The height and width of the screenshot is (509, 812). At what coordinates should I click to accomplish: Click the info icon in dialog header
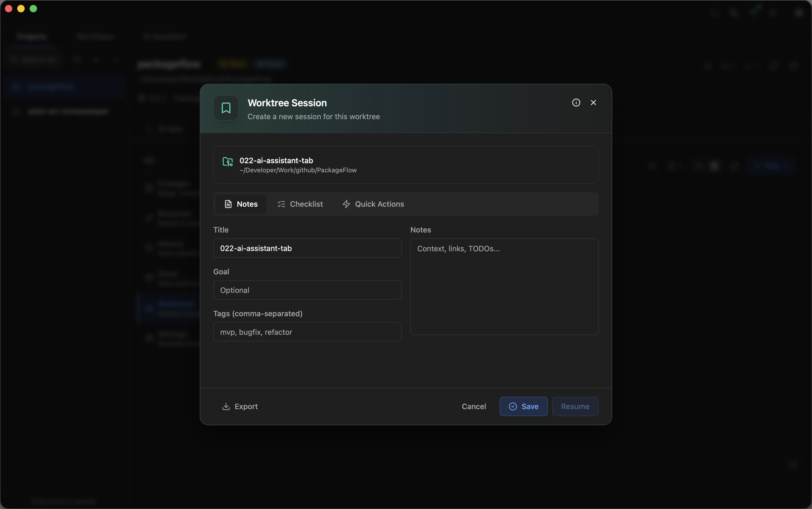(x=576, y=103)
